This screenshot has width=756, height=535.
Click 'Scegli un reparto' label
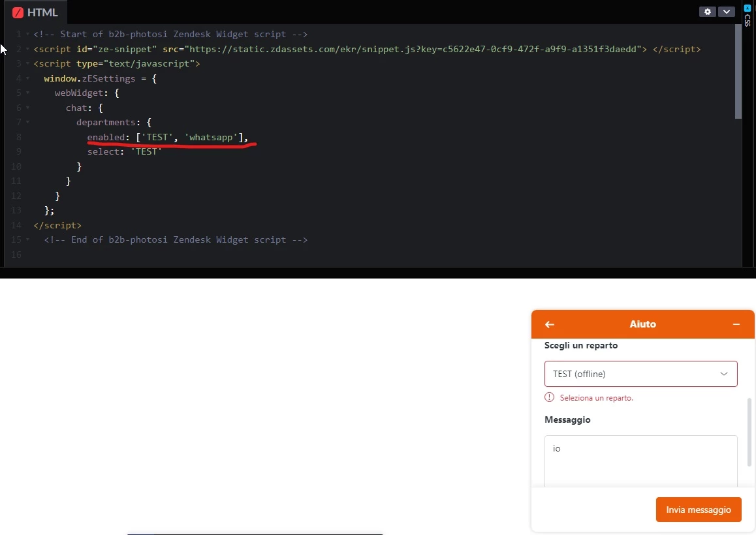click(x=581, y=345)
